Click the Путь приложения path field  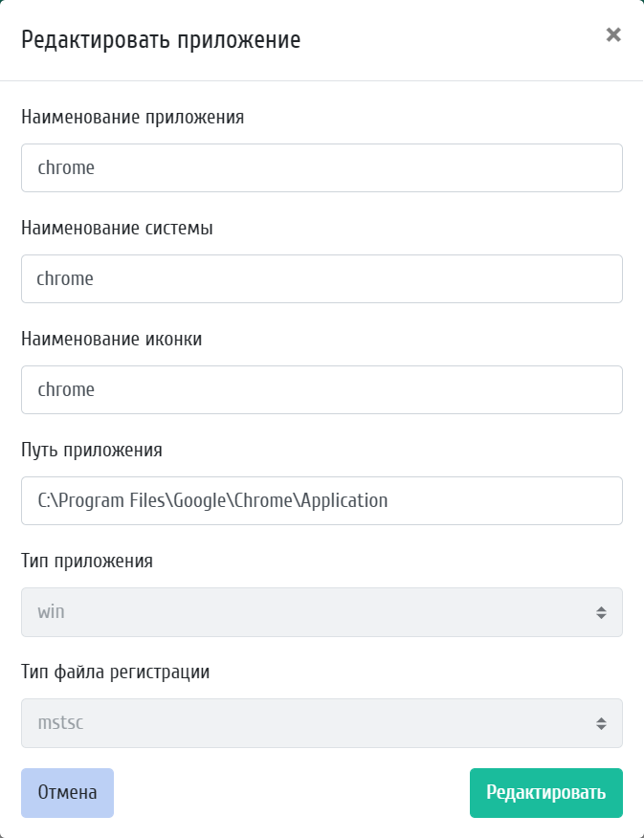point(322,500)
